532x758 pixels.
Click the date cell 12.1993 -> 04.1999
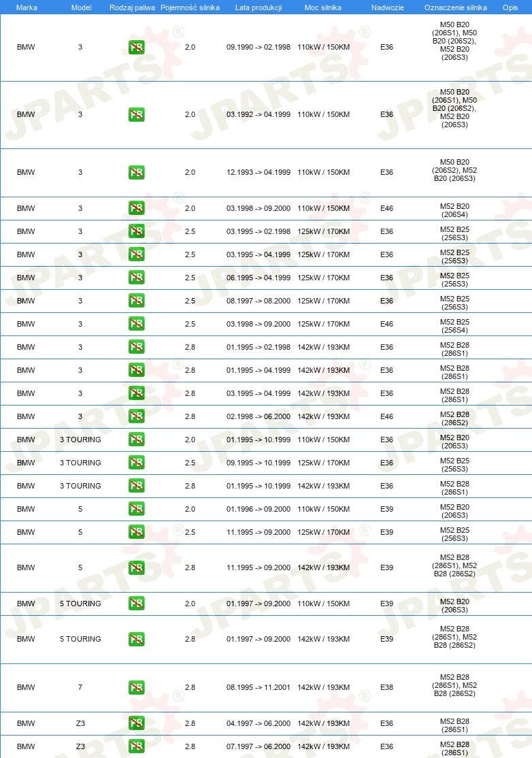(259, 173)
